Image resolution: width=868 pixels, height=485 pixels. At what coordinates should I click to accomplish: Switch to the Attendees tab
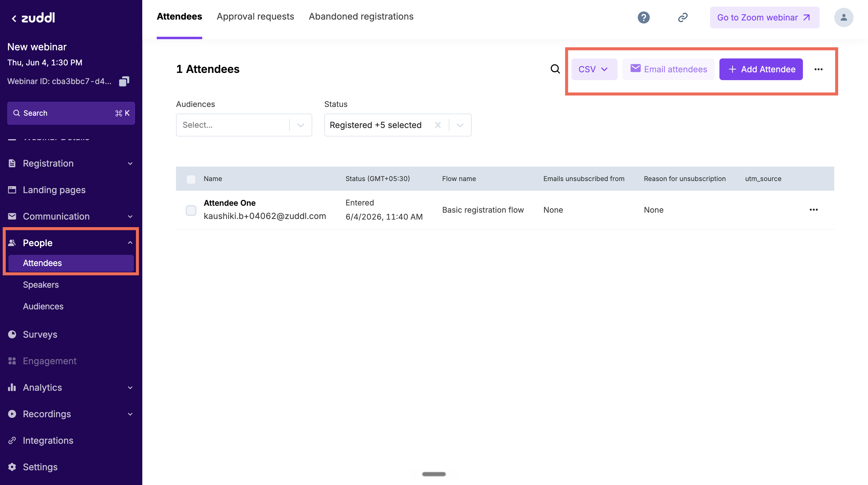click(x=179, y=17)
